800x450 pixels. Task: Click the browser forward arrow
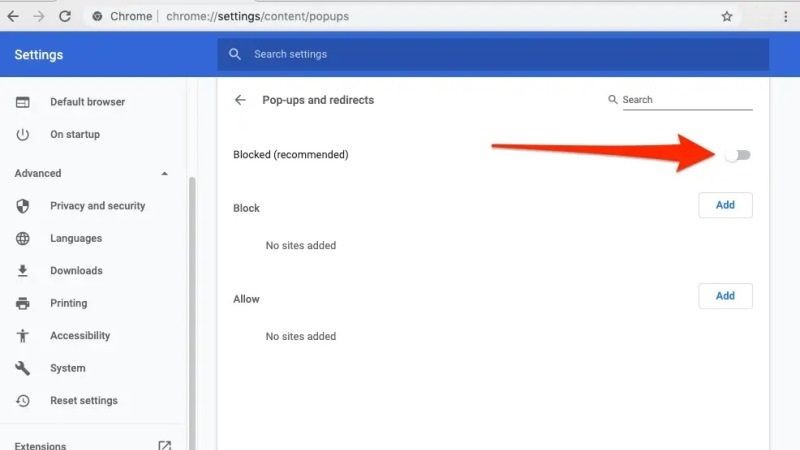[39, 16]
